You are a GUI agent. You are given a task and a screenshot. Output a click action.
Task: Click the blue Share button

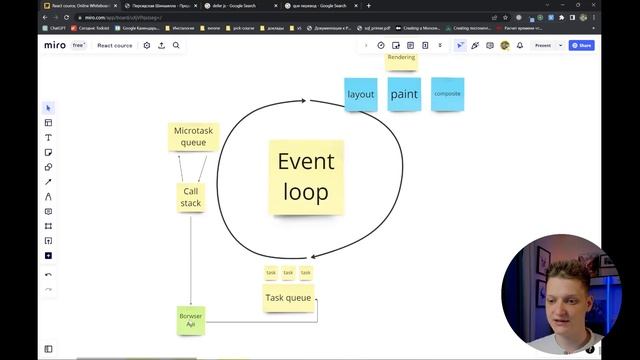click(x=582, y=45)
